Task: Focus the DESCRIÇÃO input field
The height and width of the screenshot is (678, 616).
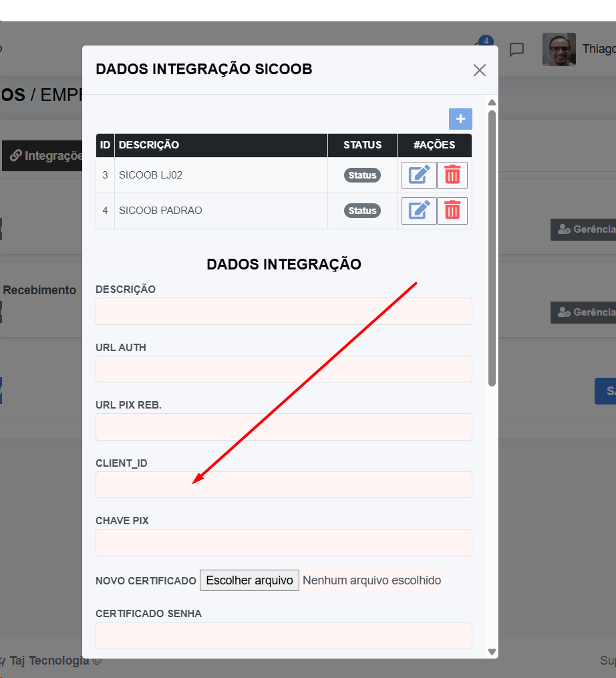Action: (x=283, y=312)
